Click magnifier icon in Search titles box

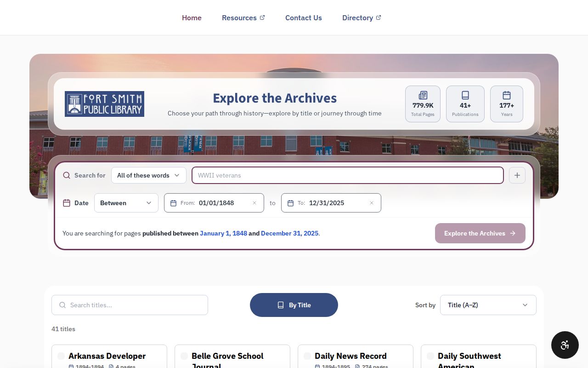click(x=62, y=305)
